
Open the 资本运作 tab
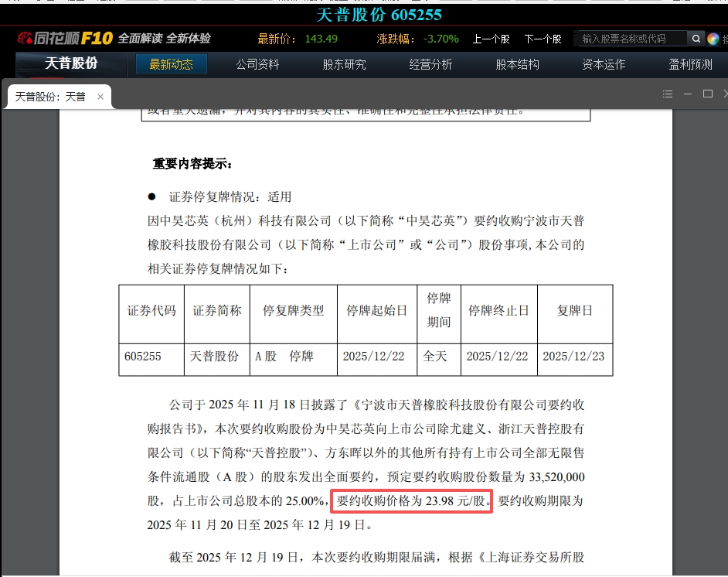click(604, 64)
